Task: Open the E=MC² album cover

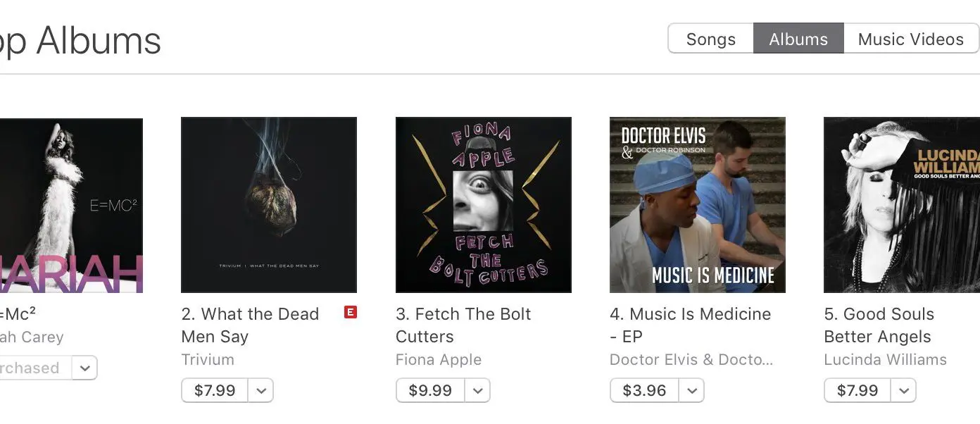Action: pos(70,205)
